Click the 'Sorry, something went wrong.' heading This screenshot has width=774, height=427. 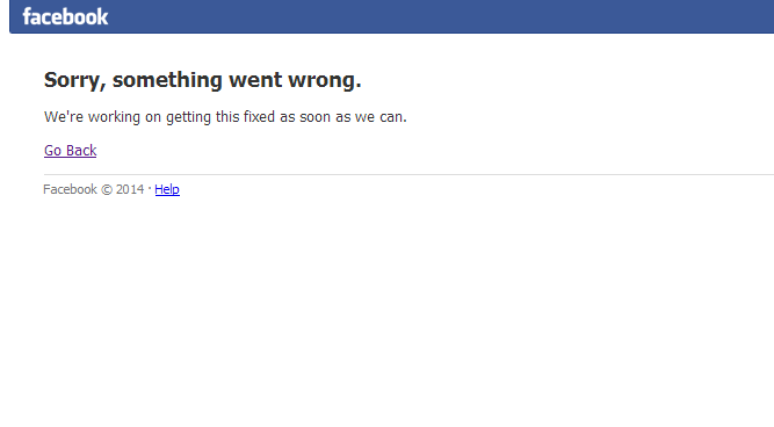[202, 80]
